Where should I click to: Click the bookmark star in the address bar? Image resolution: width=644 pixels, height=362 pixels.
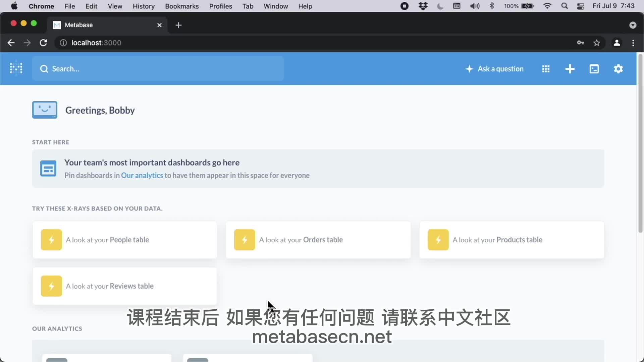(x=597, y=43)
